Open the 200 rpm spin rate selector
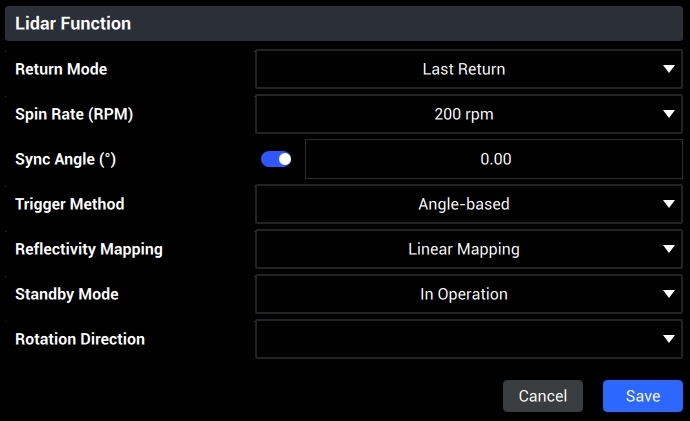This screenshot has width=690, height=421. (463, 114)
